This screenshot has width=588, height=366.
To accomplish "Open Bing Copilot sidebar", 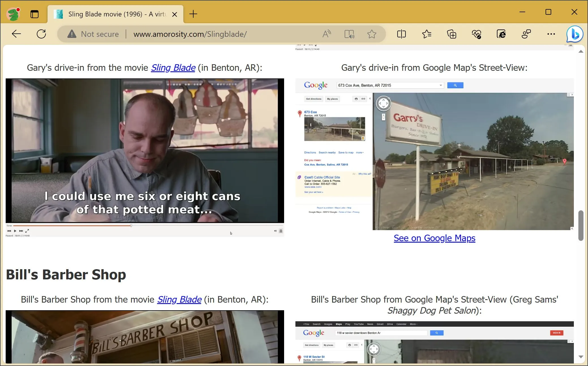I will tap(574, 34).
